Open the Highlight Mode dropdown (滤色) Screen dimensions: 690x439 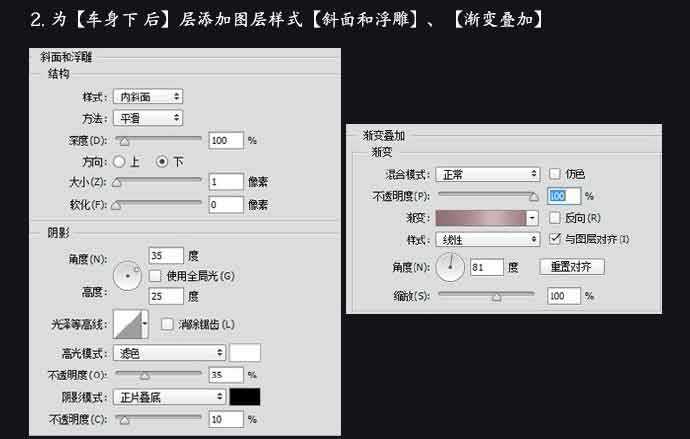pos(169,352)
